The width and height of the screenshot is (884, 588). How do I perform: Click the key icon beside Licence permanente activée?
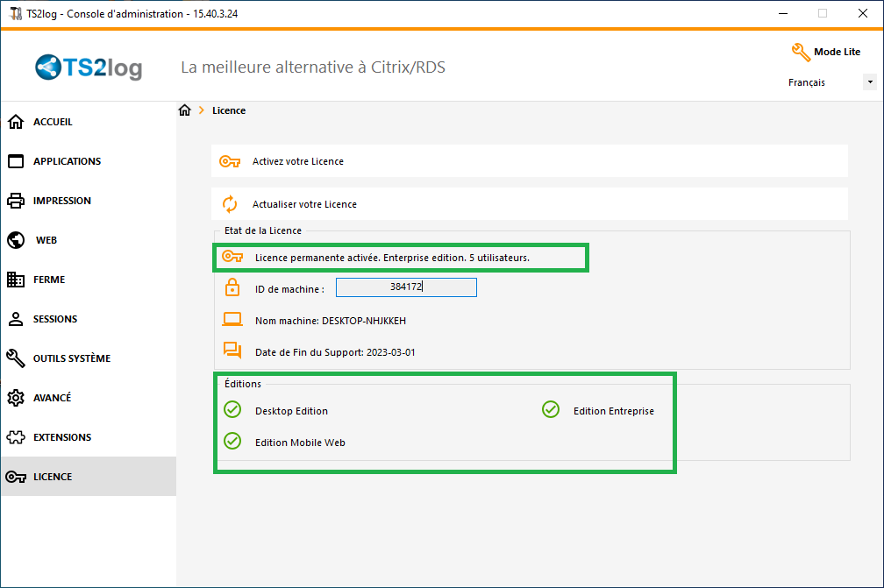[x=232, y=257]
